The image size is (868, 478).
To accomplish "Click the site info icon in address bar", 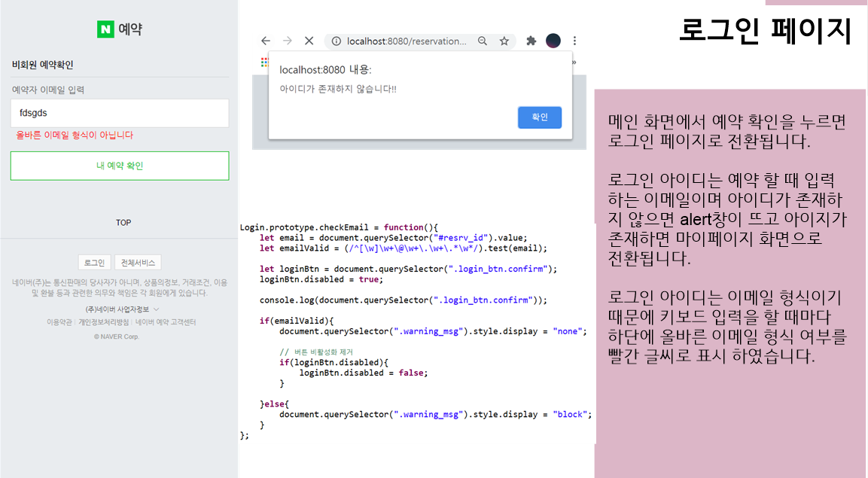I will click(x=336, y=41).
